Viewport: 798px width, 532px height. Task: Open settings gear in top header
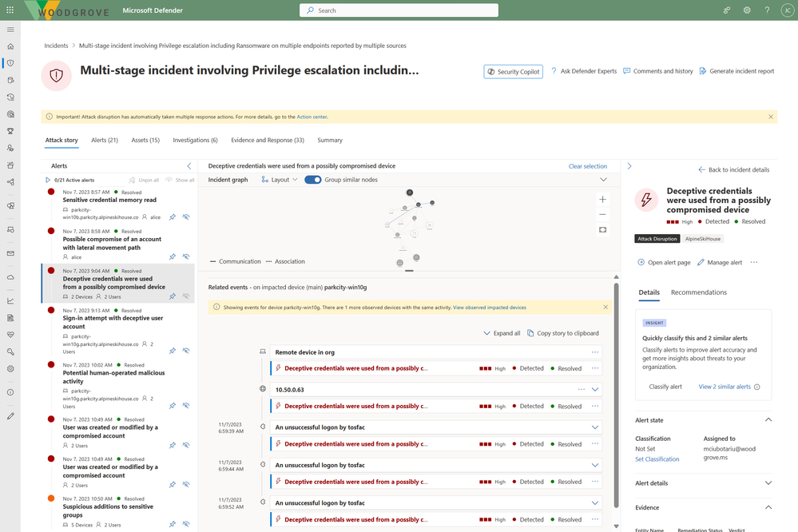(x=747, y=10)
